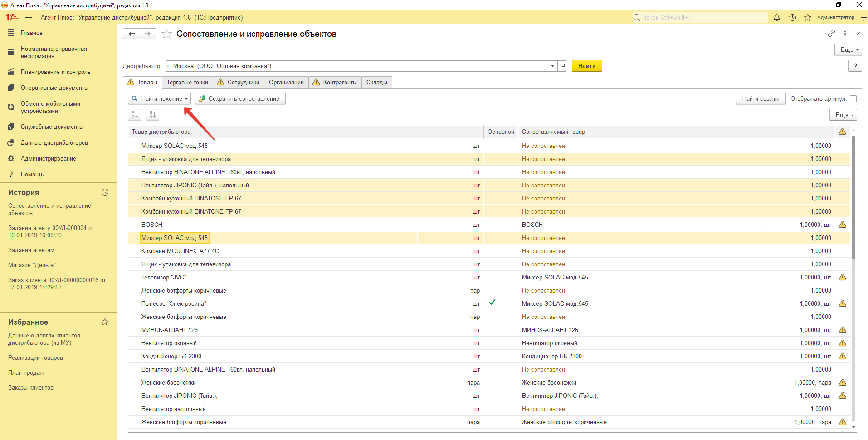Click the warning icon in the Кондиционер БК-2300 row

[843, 356]
